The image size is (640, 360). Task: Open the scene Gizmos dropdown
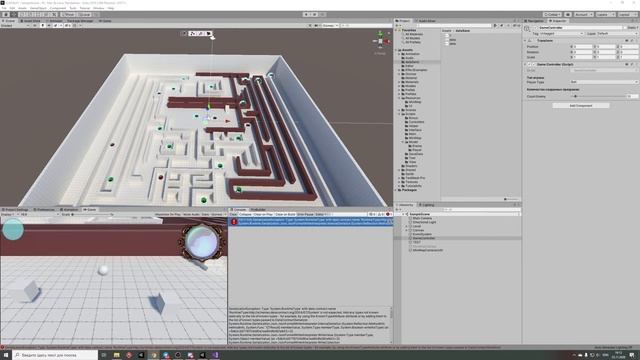click(x=330, y=25)
